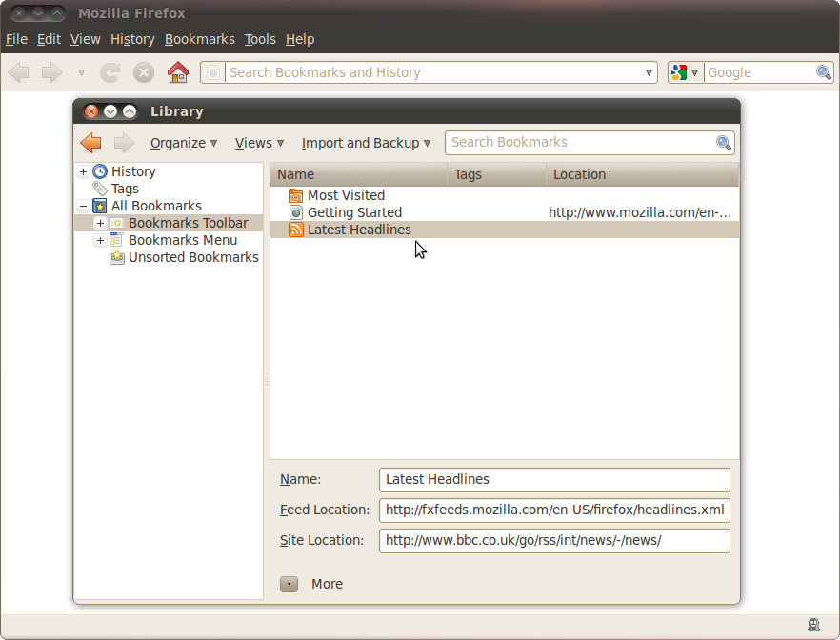Screen dimensions: 840x640
Task: Click the Google search magnifier icon
Action: coord(824,72)
